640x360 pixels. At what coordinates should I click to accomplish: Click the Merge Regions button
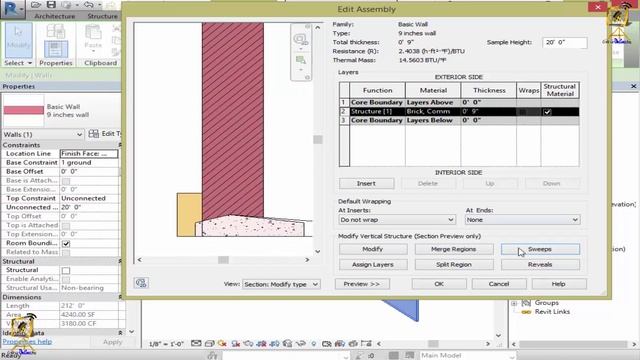[453, 249]
